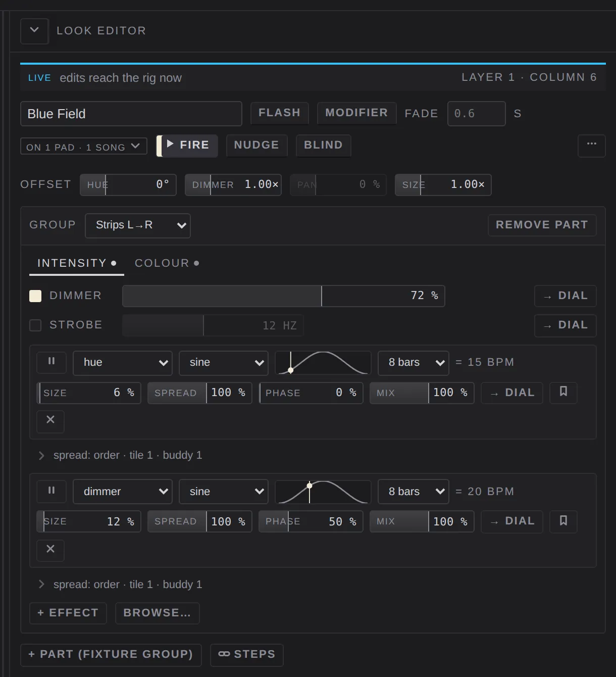Adjust hue effect Spread 100 % slider

pos(200,393)
